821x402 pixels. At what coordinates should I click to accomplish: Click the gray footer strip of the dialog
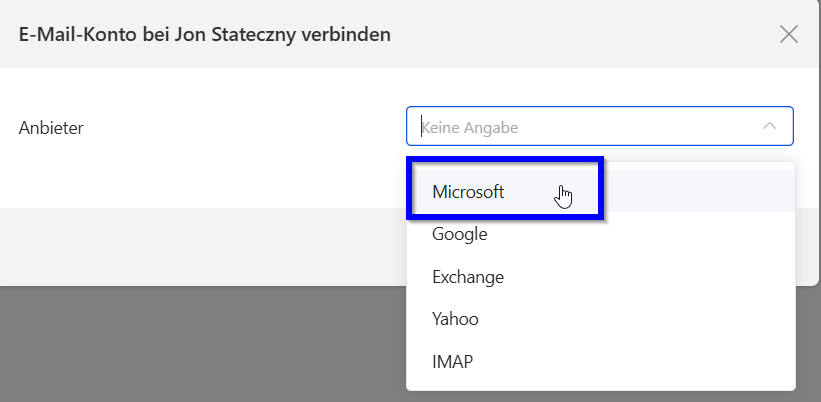(x=200, y=246)
